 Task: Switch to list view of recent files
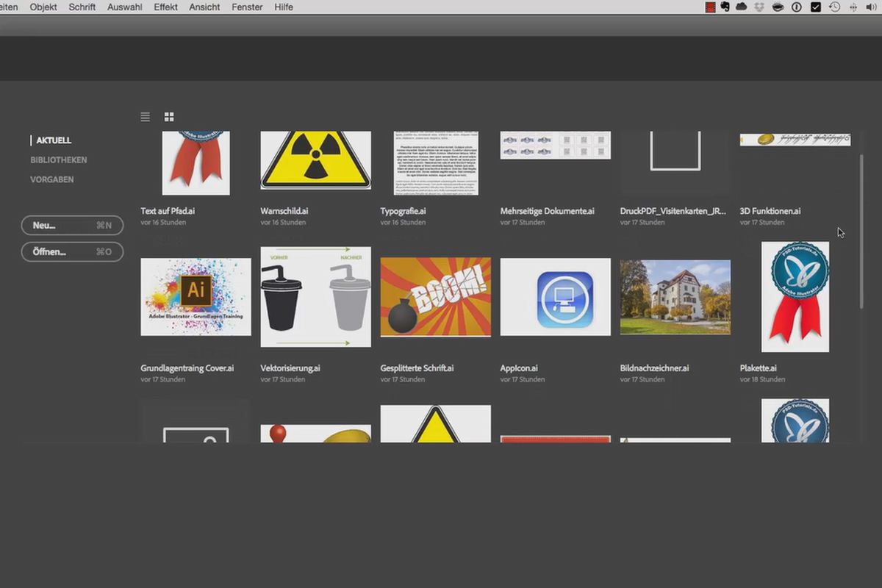[x=146, y=117]
